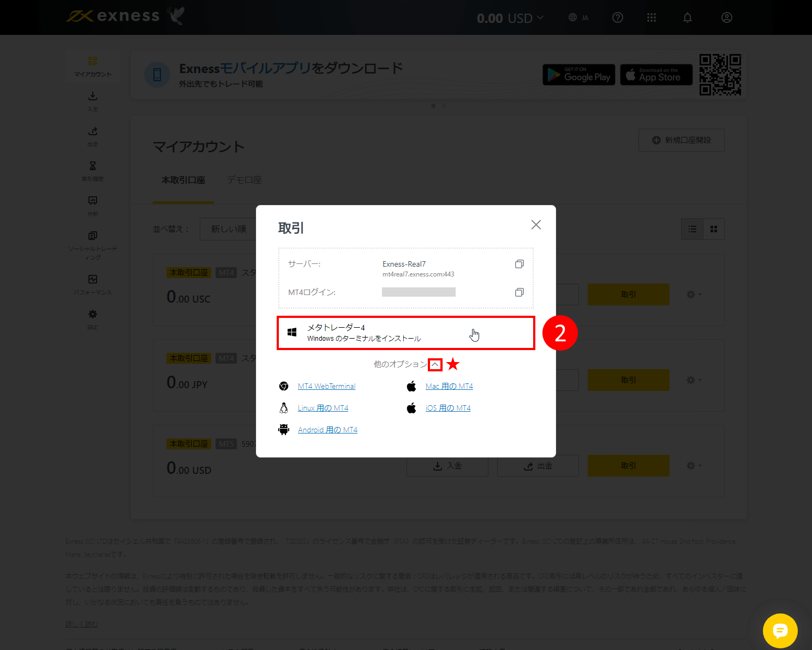Click the 新規口座開設 button

click(681, 140)
